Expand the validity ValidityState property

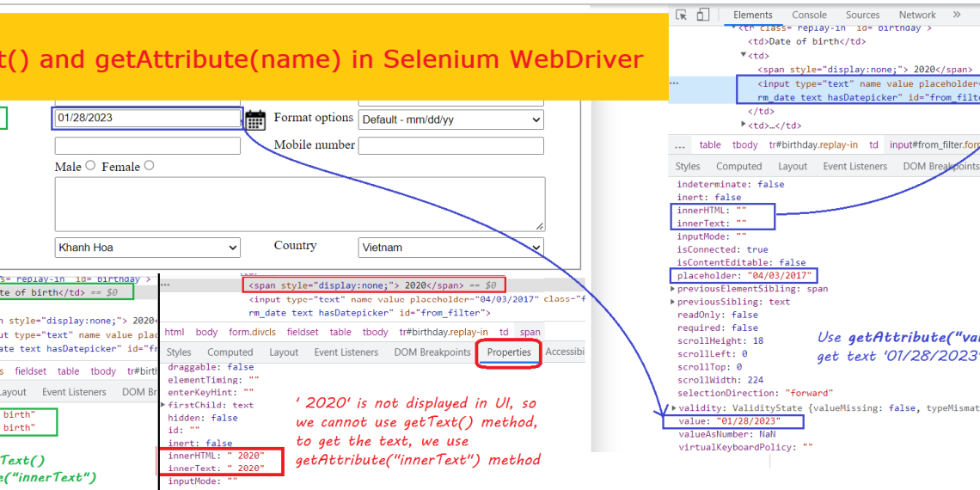pos(672,407)
